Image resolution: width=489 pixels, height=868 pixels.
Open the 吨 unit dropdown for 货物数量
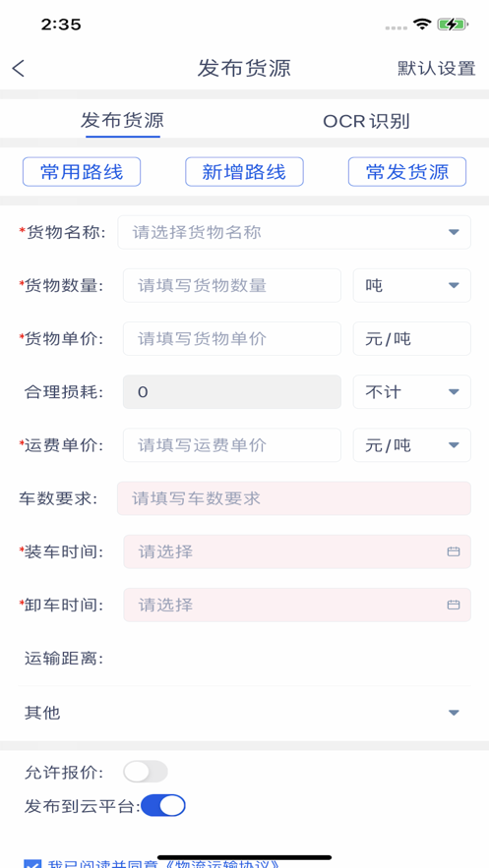point(412,285)
